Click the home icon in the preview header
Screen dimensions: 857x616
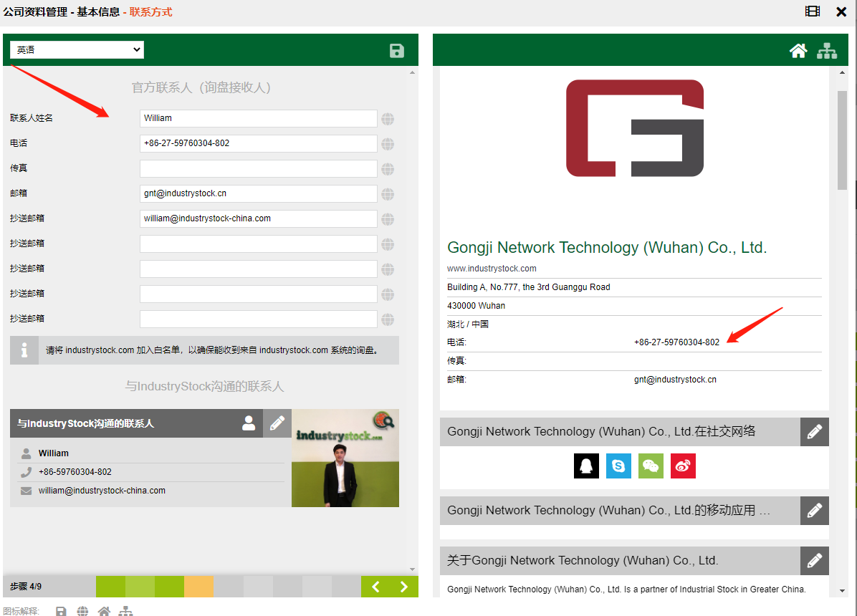[x=798, y=50]
